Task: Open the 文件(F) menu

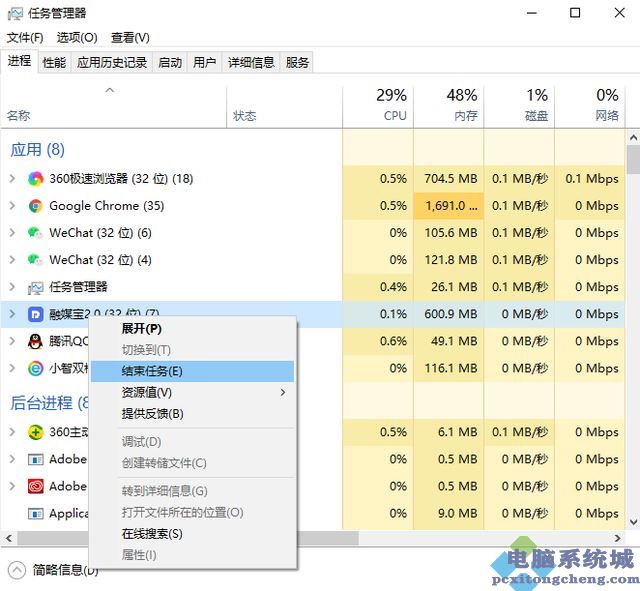Action: coord(25,38)
